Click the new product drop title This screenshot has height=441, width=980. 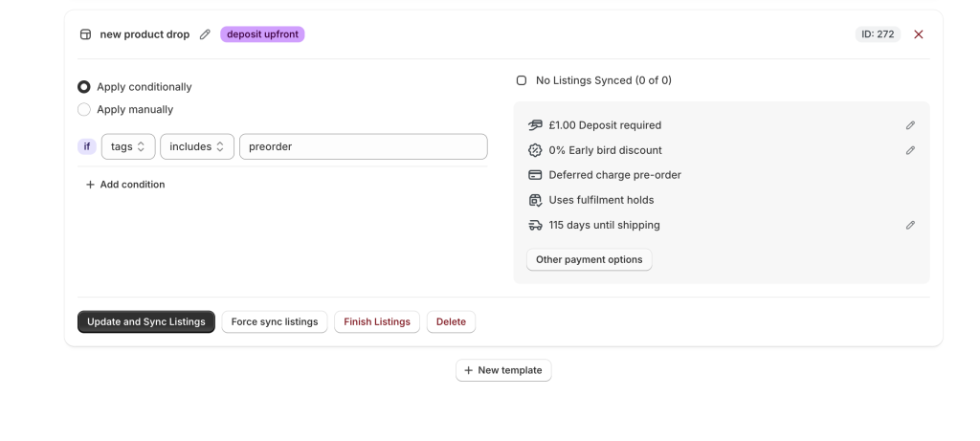click(x=145, y=34)
